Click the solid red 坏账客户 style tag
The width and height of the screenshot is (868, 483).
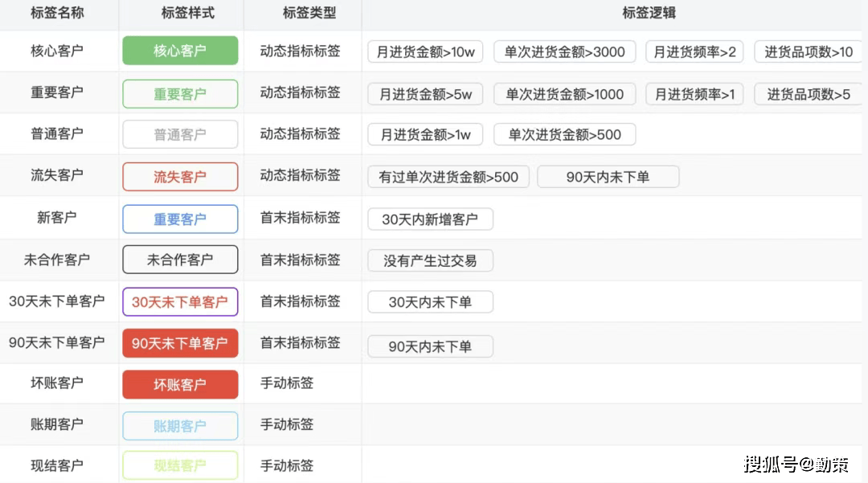point(180,384)
